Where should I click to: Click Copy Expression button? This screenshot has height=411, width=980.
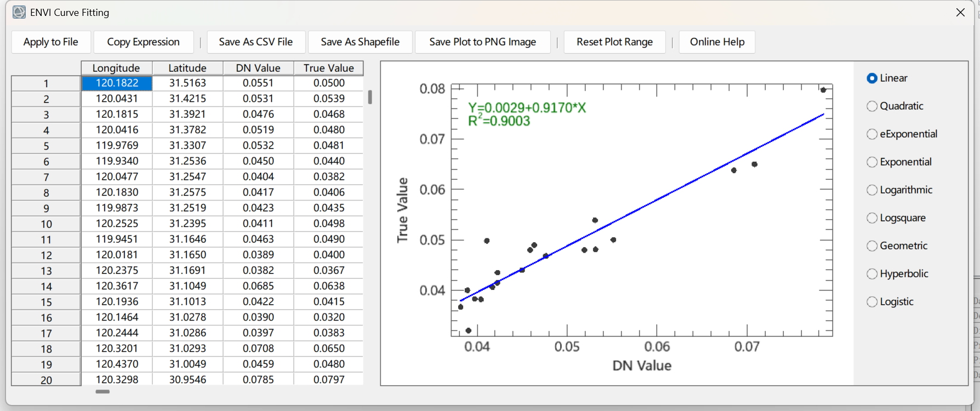coord(144,42)
